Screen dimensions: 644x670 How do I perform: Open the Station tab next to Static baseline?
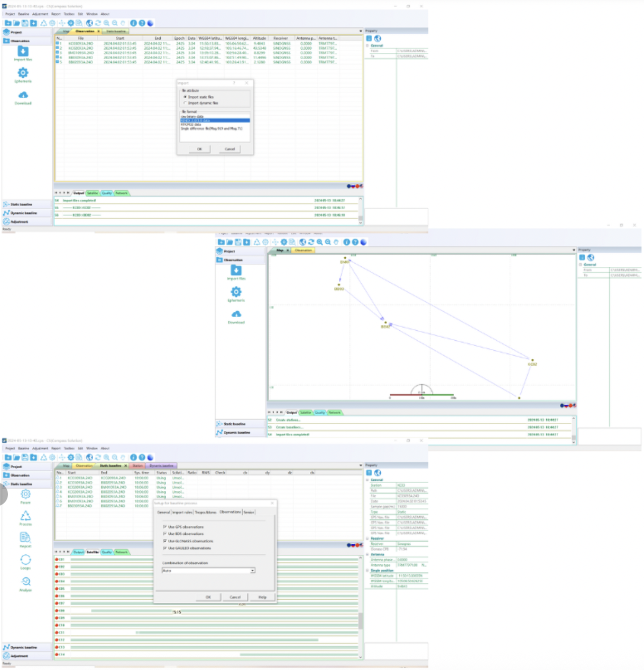137,466
